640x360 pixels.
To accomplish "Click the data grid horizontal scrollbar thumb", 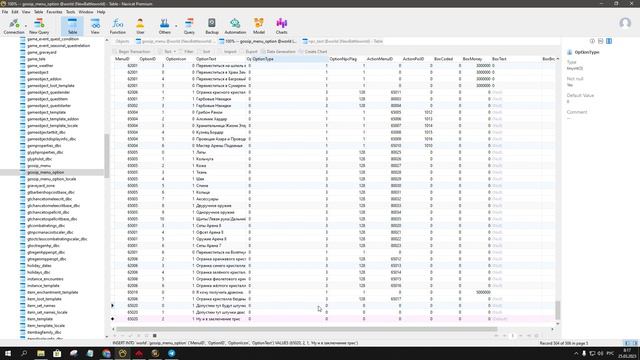I will (307, 329).
